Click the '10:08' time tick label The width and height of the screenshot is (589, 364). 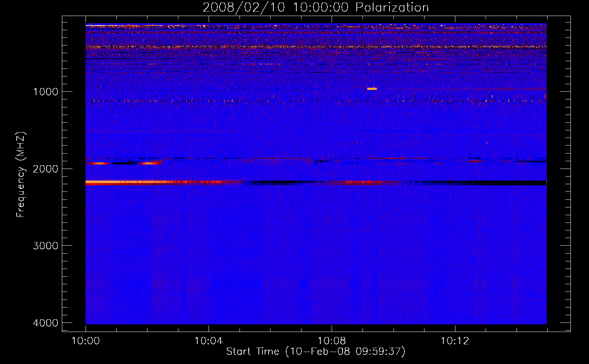coord(332,341)
